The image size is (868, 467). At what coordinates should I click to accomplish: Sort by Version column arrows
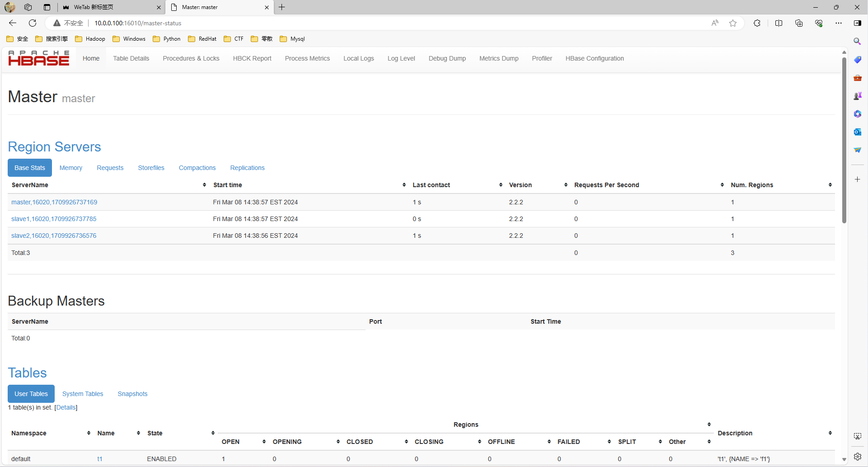[x=566, y=185]
